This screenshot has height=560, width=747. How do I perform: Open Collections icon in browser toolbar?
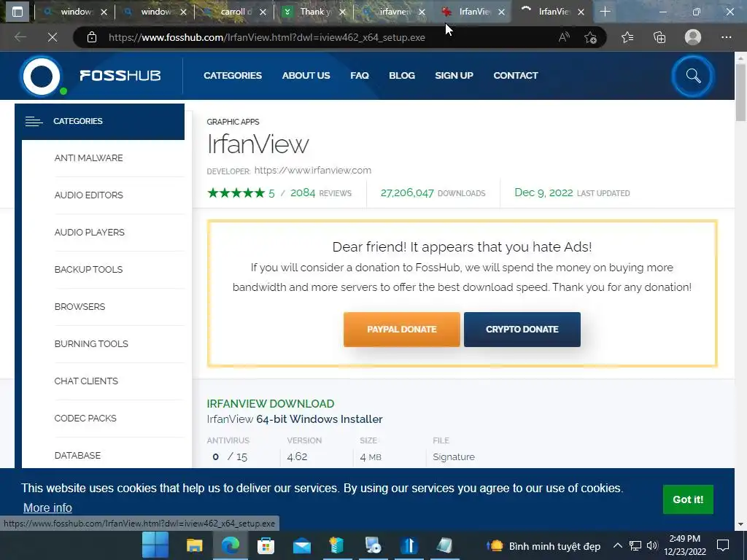(659, 37)
